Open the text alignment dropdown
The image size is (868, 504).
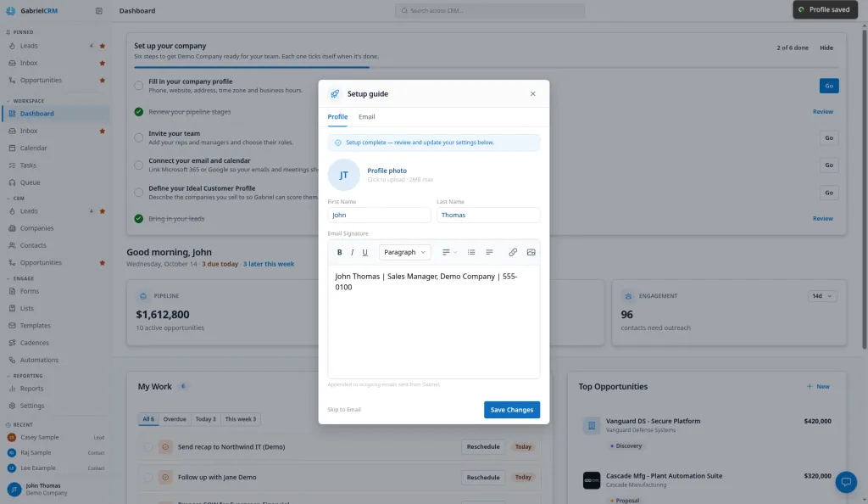click(x=449, y=252)
